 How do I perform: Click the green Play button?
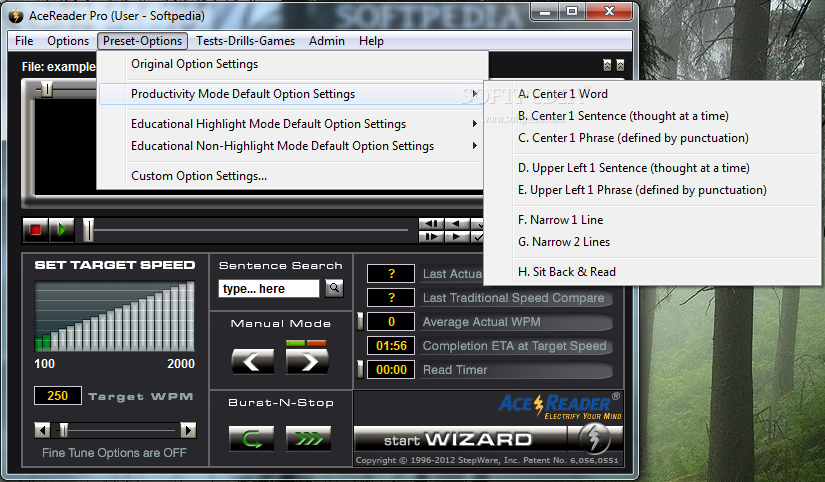click(x=62, y=230)
